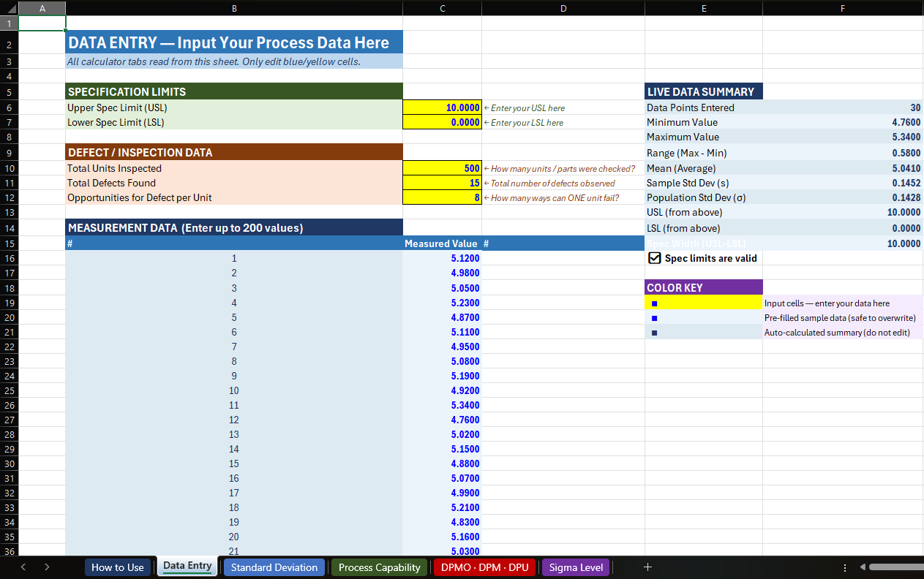This screenshot has height=579, width=924.
Task: Switch to the How to Use tab
Action: coord(117,567)
